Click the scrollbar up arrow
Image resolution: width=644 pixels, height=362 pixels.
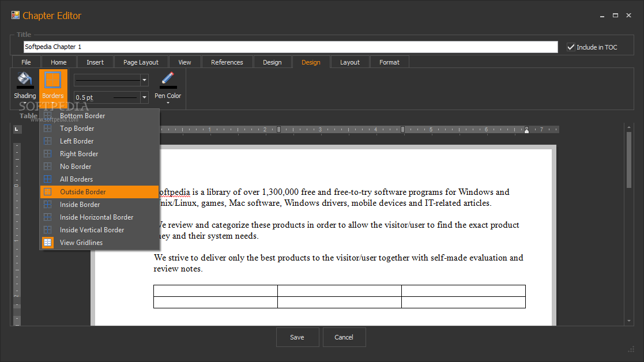pos(629,127)
